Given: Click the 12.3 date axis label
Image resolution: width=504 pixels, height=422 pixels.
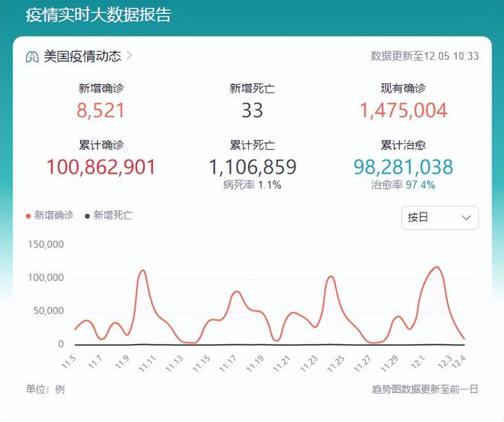Looking at the screenshot, I should point(445,362).
